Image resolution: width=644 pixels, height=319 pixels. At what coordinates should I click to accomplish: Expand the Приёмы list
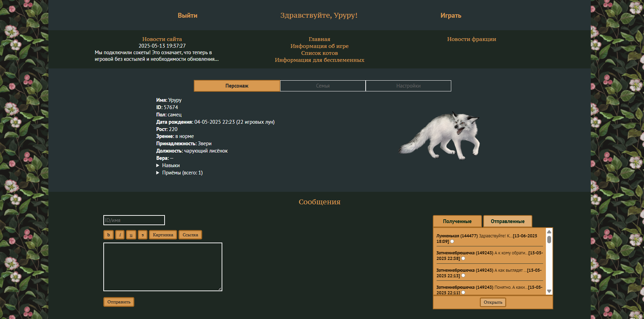coord(182,173)
